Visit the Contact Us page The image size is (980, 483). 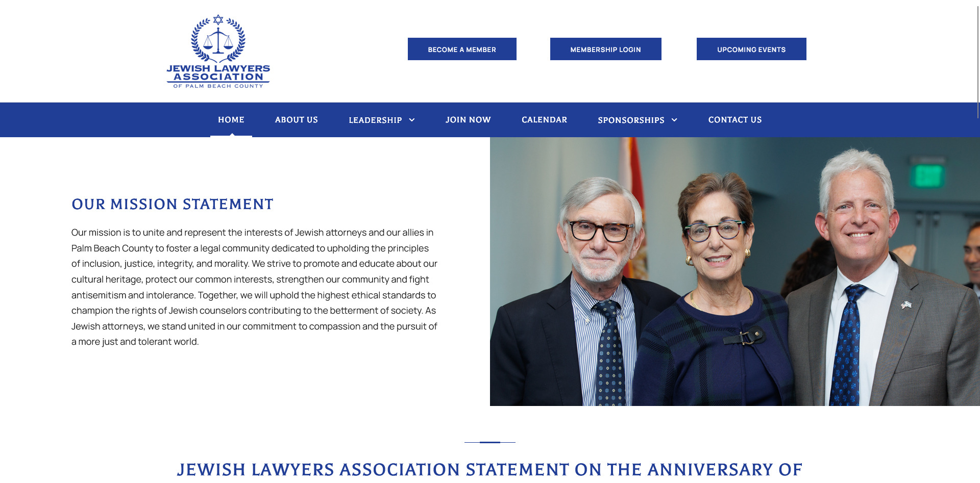coord(734,120)
